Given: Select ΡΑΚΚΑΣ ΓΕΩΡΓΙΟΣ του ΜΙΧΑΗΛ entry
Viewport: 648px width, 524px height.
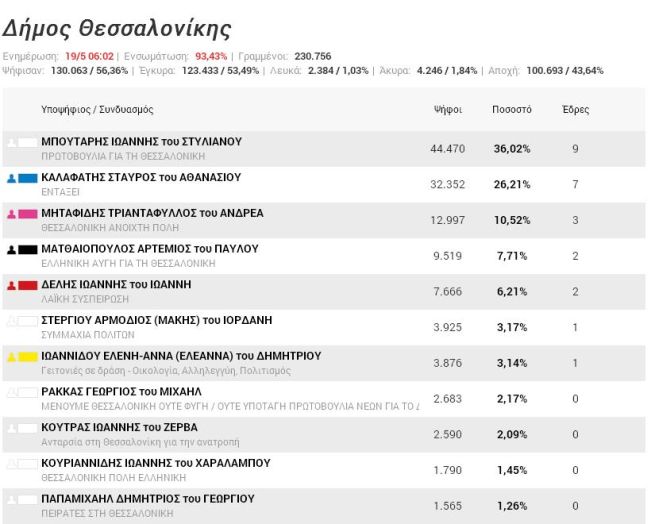Looking at the screenshot, I should [121, 391].
